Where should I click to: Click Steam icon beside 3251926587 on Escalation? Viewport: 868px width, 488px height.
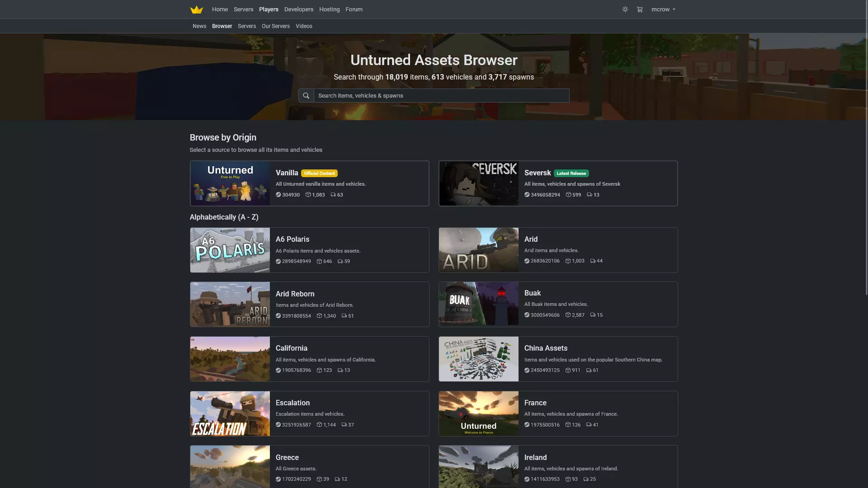[278, 425]
